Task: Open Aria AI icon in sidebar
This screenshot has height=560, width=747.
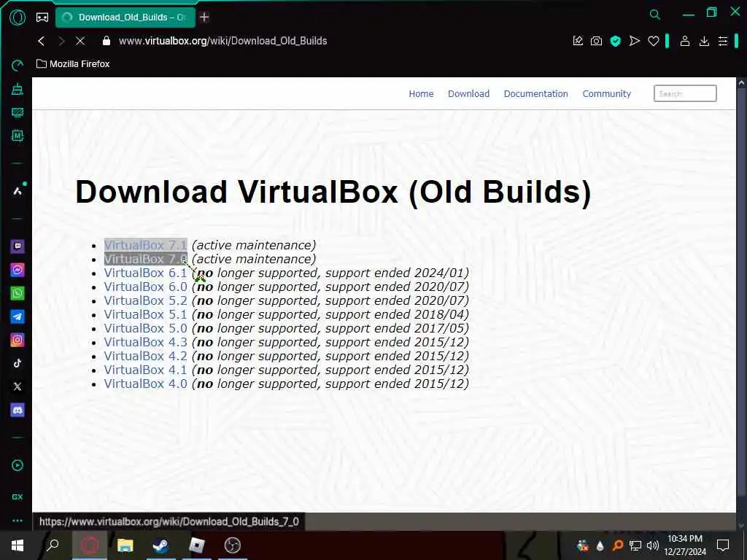Action: click(x=18, y=191)
